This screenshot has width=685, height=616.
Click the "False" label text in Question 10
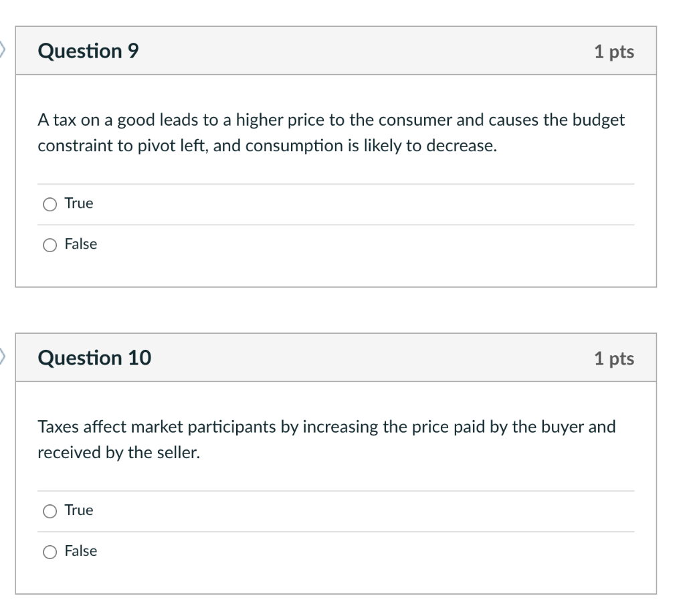[x=81, y=551]
